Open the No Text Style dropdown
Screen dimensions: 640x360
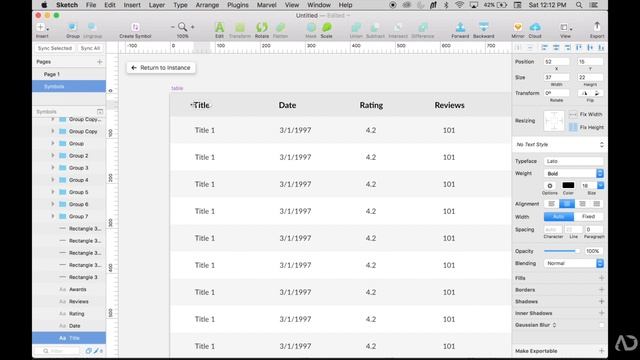coord(560,144)
